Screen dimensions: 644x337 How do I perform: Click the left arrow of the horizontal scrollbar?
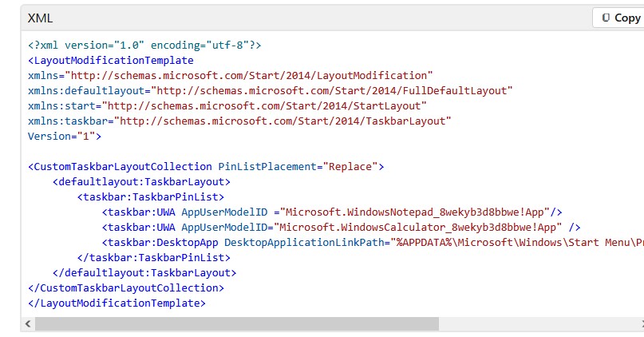pyautogui.click(x=28, y=324)
